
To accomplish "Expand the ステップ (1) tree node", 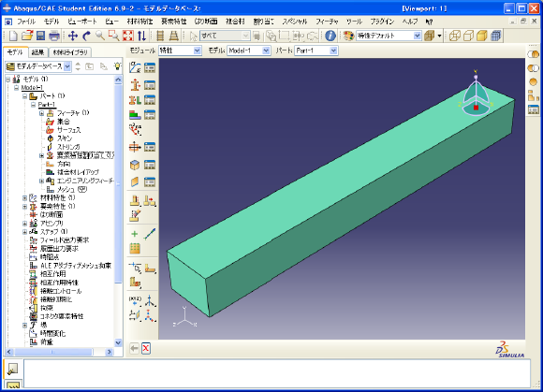I will tap(24, 232).
